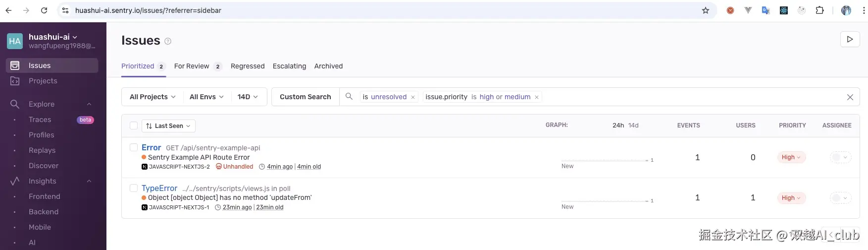Click the help question mark next to Issues
The height and width of the screenshot is (250, 868).
coord(168,41)
